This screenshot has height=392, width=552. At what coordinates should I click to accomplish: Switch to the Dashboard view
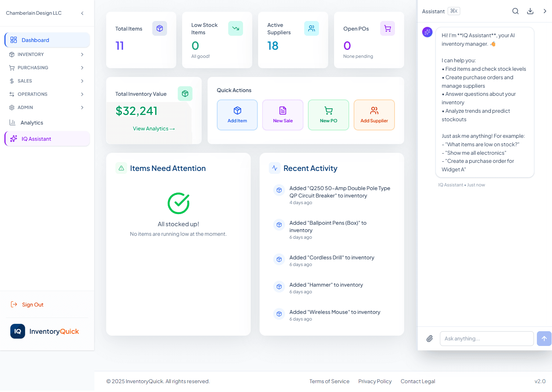(35, 40)
